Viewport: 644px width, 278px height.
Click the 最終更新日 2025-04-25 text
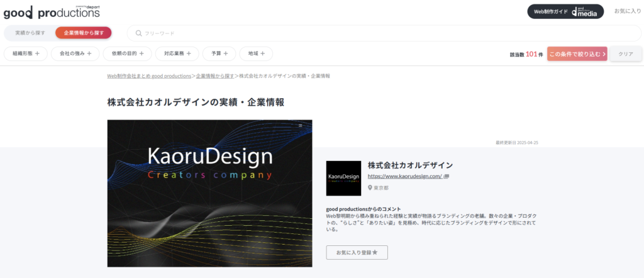(517, 143)
